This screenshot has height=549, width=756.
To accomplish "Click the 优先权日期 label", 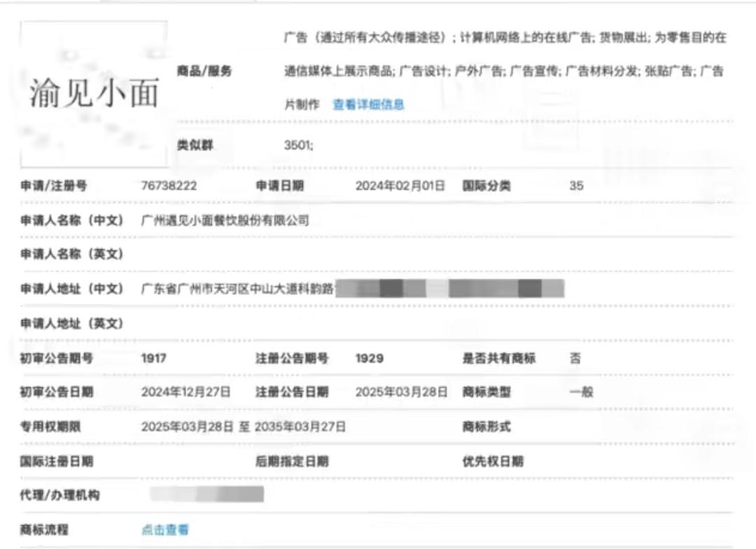I will click(x=492, y=461).
